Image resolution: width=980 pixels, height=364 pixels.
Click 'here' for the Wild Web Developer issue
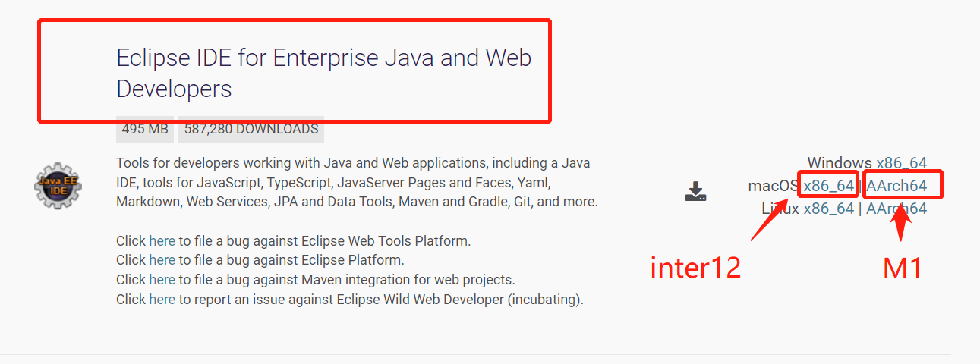[x=162, y=300]
